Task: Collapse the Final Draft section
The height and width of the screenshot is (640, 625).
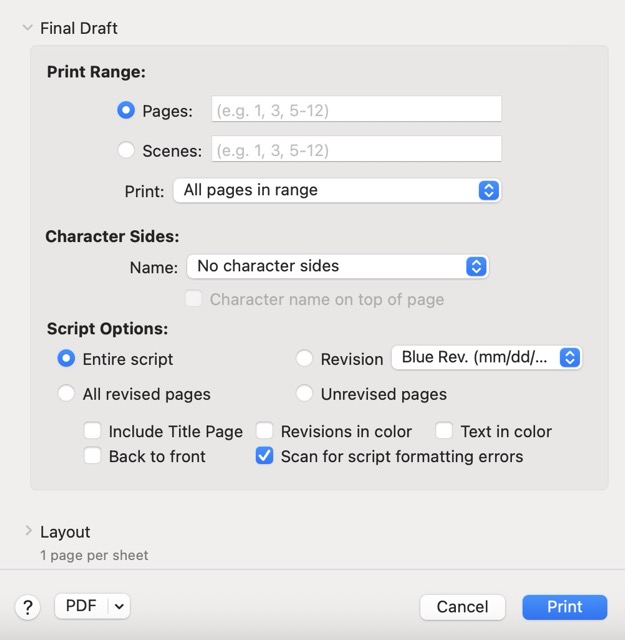Action: (26, 28)
